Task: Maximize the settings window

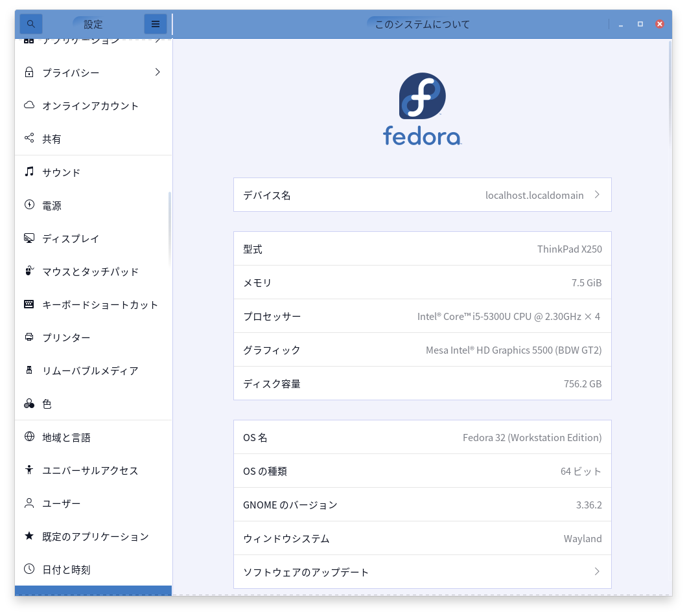Action: pos(640,24)
